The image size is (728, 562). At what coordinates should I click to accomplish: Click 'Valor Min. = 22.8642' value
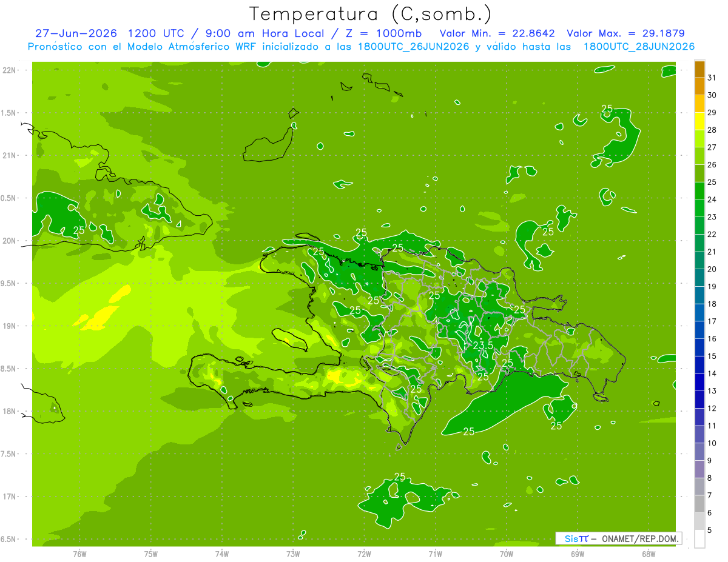click(x=497, y=33)
